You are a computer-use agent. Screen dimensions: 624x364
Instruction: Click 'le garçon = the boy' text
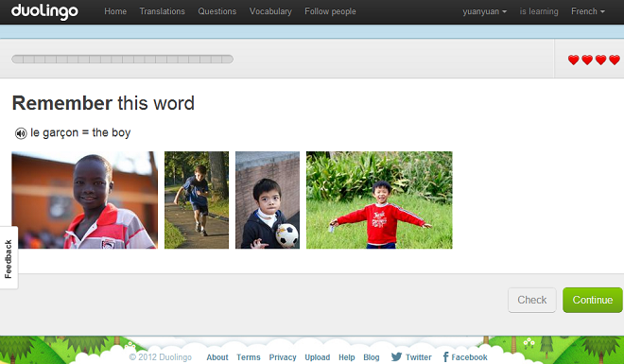coord(80,132)
